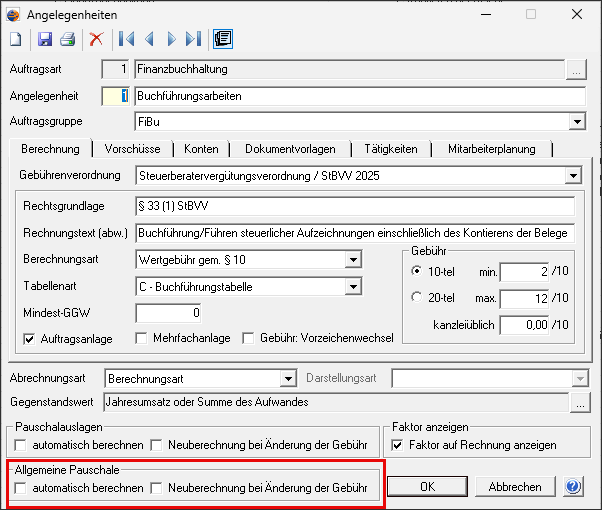Open help with the blue question mark icon

click(573, 487)
